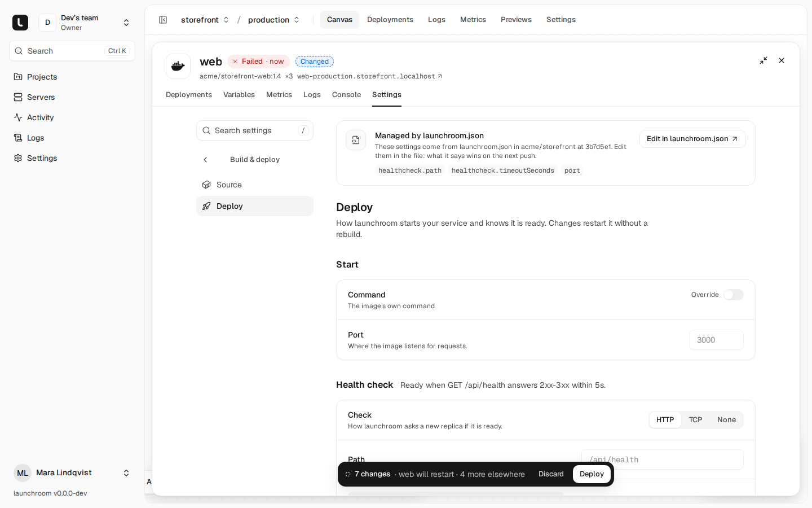Select HTTP health check type

(x=665, y=420)
